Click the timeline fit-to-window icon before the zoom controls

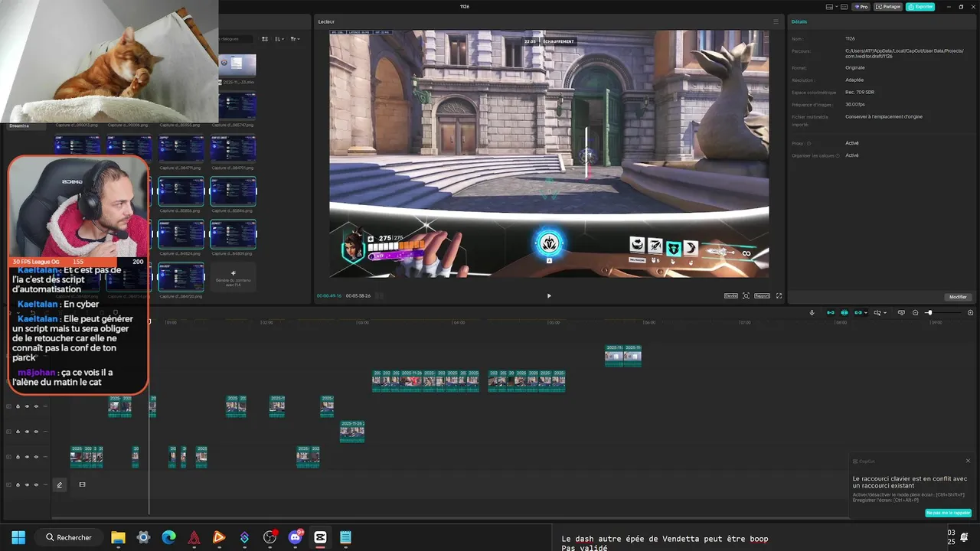click(x=901, y=312)
